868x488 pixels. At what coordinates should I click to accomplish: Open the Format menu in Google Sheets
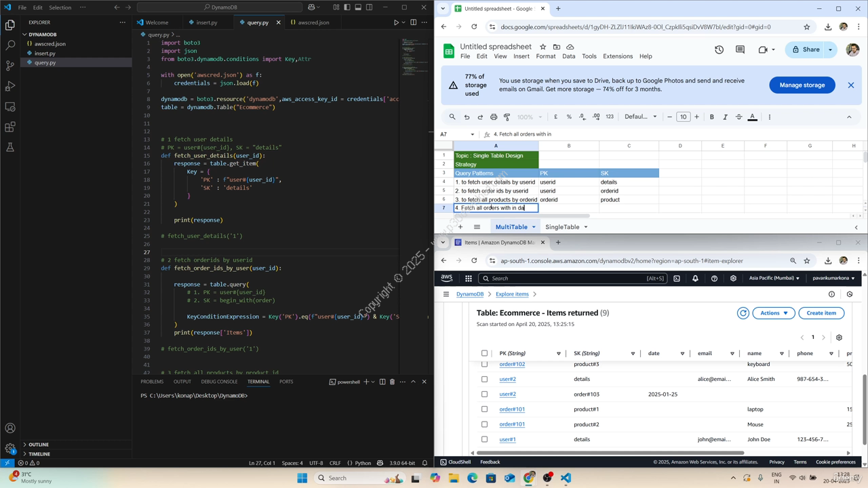click(x=545, y=56)
